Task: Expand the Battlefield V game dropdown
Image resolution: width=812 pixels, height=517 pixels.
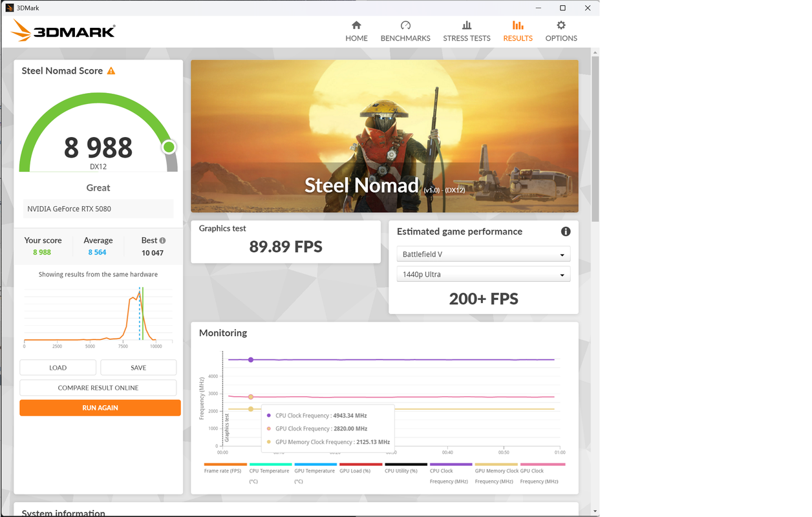Action: pyautogui.click(x=484, y=255)
